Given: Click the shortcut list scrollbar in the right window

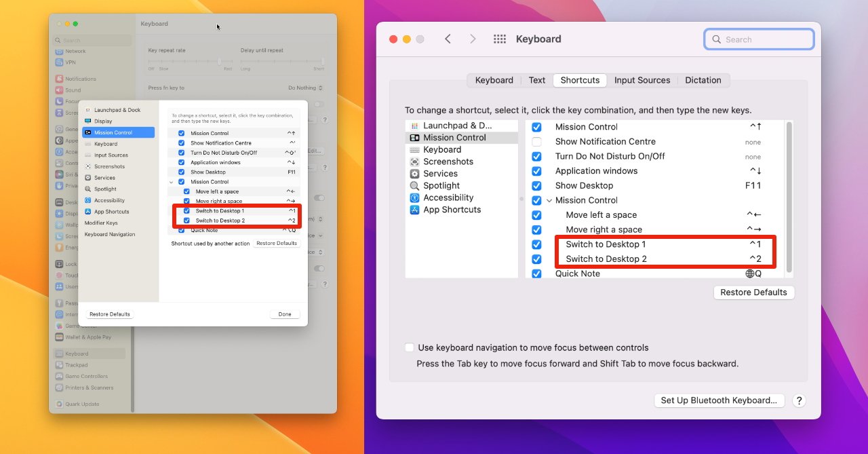Looking at the screenshot, I should click(x=788, y=197).
